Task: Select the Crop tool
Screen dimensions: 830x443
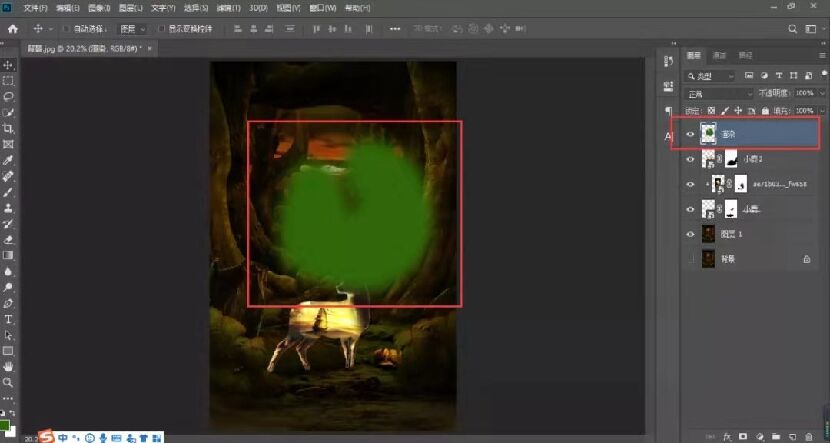Action: coord(8,129)
